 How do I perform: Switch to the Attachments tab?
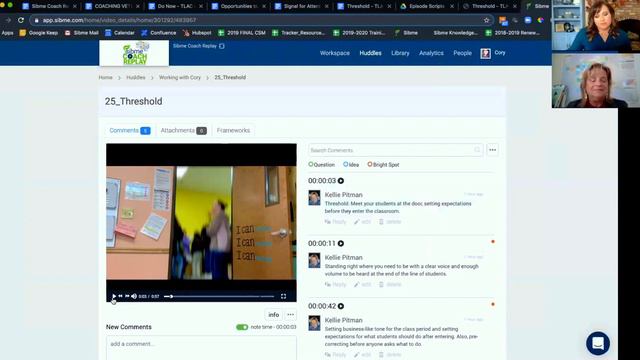tap(183, 131)
